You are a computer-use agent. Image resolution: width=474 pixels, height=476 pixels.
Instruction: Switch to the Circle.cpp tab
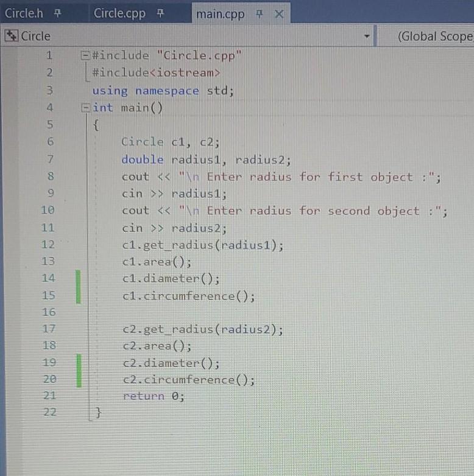pos(119,13)
